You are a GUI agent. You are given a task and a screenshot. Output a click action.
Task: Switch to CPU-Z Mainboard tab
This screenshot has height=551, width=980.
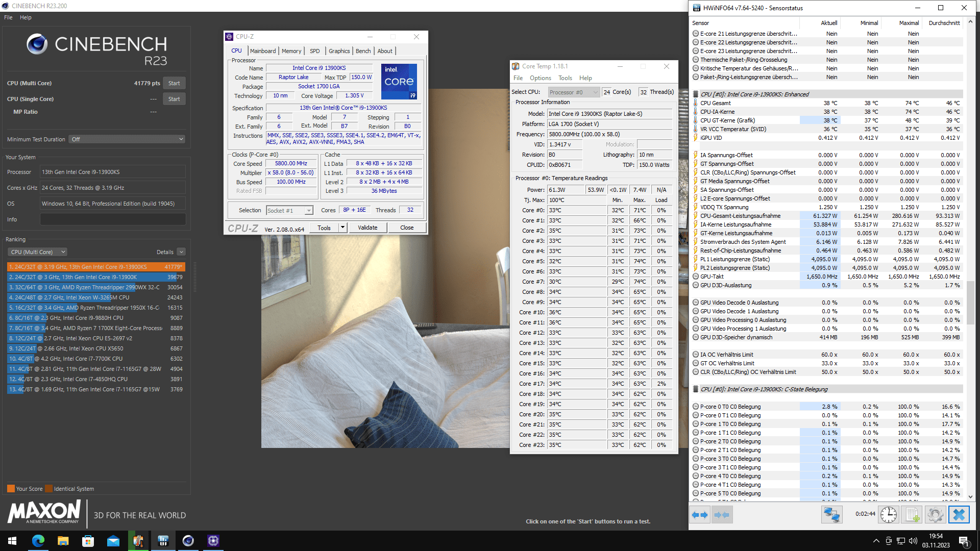(263, 51)
